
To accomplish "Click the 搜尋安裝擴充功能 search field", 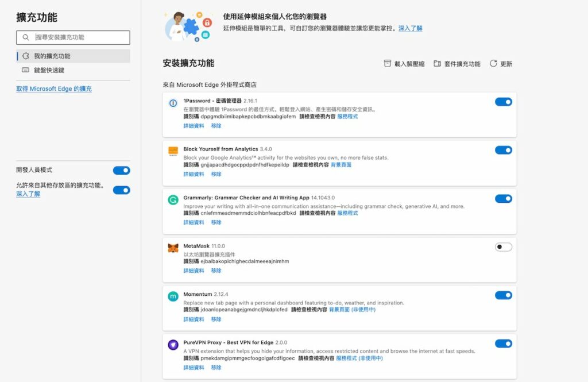I will click(73, 37).
